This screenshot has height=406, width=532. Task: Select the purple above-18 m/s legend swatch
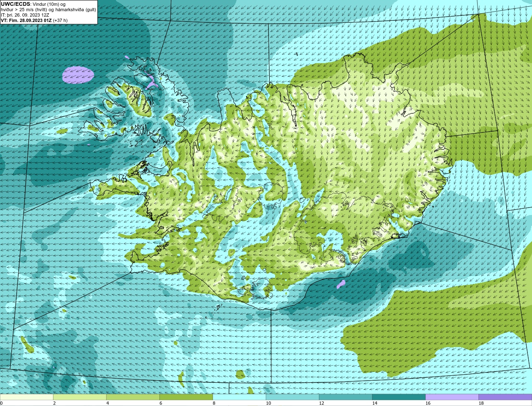pyautogui.click(x=505, y=397)
